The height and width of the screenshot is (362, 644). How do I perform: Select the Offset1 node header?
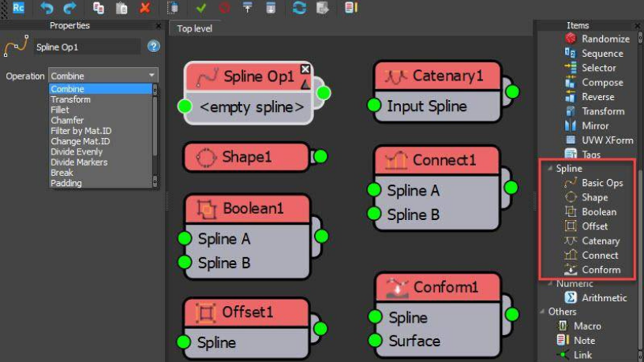click(x=246, y=312)
